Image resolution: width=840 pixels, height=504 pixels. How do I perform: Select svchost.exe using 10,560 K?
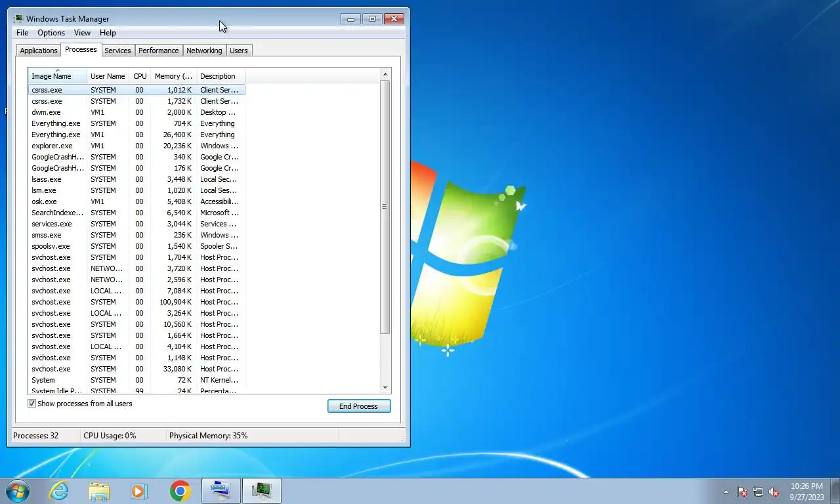tap(136, 324)
